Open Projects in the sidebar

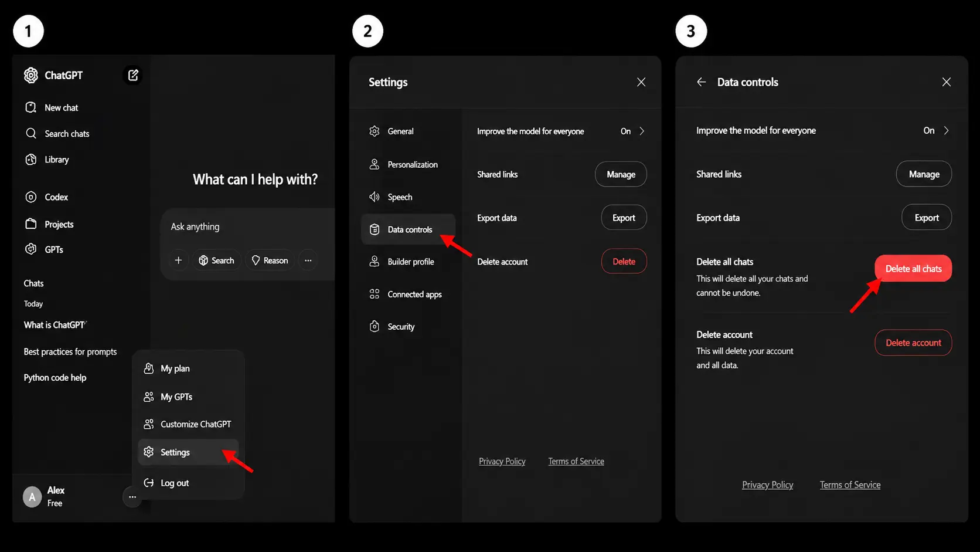click(49, 224)
